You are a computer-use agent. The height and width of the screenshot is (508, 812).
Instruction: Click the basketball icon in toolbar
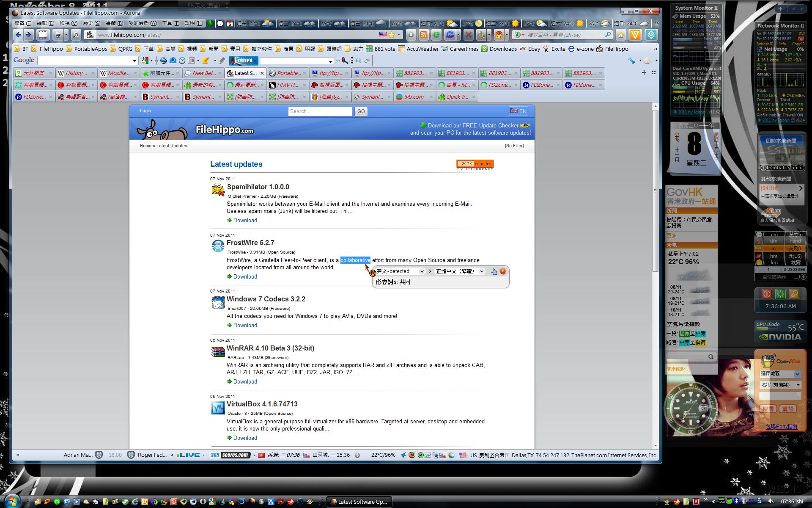click(x=499, y=35)
